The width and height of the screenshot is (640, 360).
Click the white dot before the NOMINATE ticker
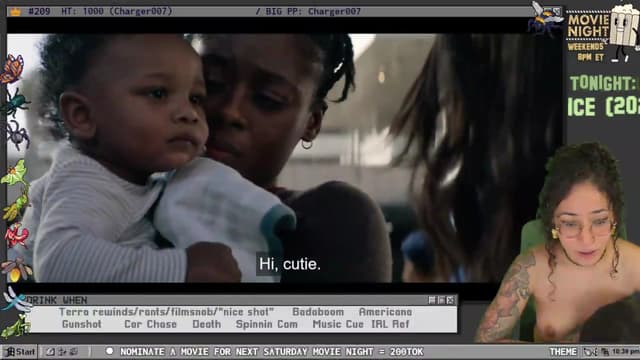(x=109, y=351)
